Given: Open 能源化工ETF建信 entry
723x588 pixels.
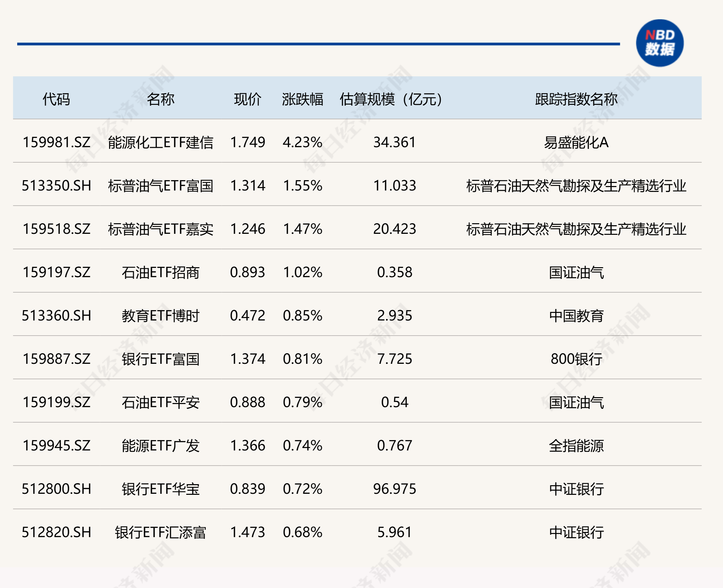Looking at the screenshot, I should 161,142.
